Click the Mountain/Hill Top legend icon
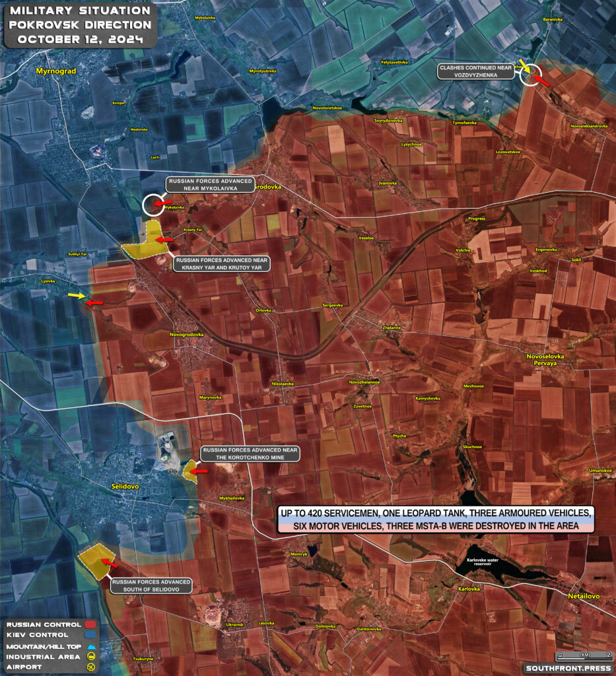This screenshot has width=616, height=676. tap(92, 646)
